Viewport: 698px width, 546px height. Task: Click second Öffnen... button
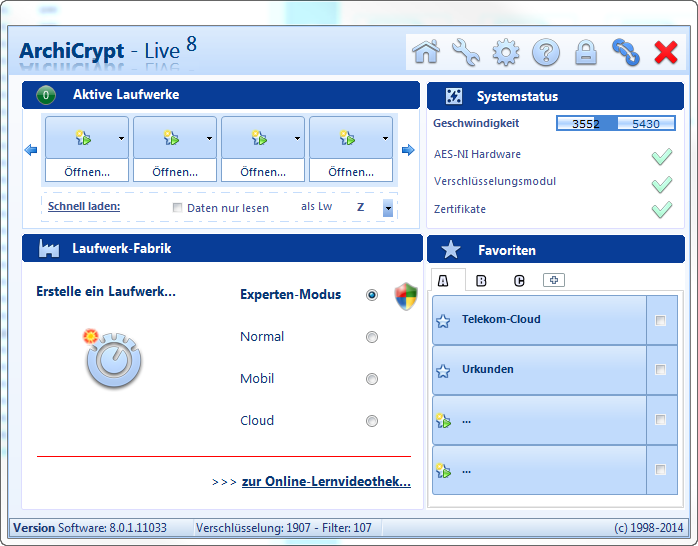(x=175, y=172)
